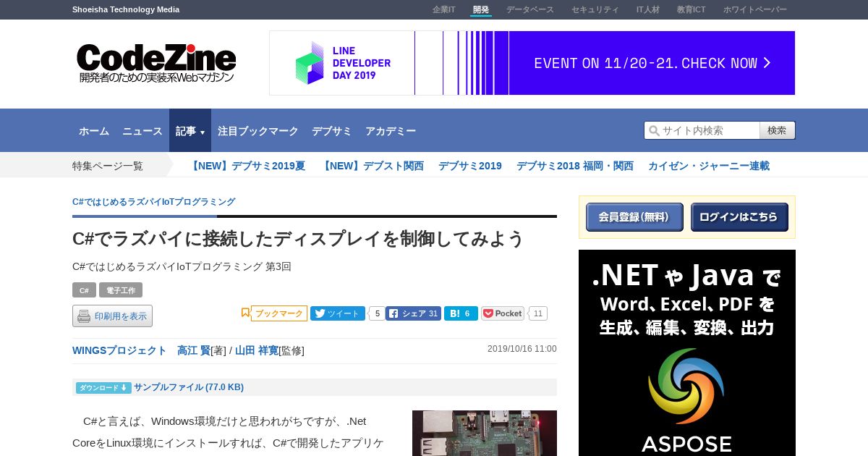Switch to セキュリティ top tab

[x=595, y=9]
